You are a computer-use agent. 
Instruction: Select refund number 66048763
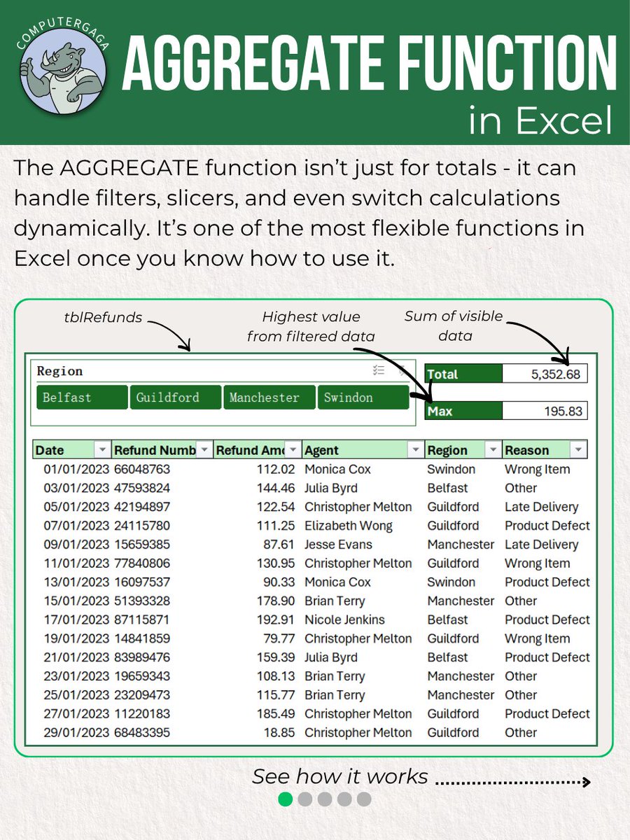coord(142,469)
